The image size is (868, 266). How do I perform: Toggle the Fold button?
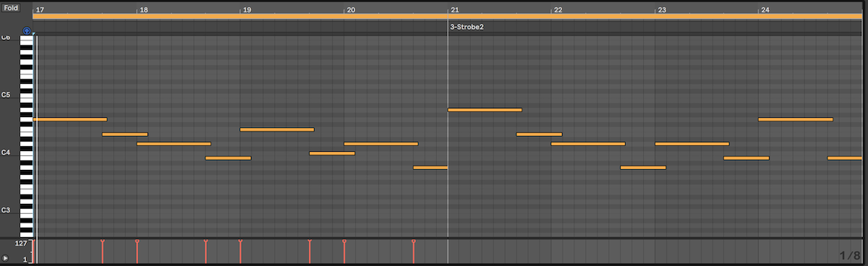[11, 7]
